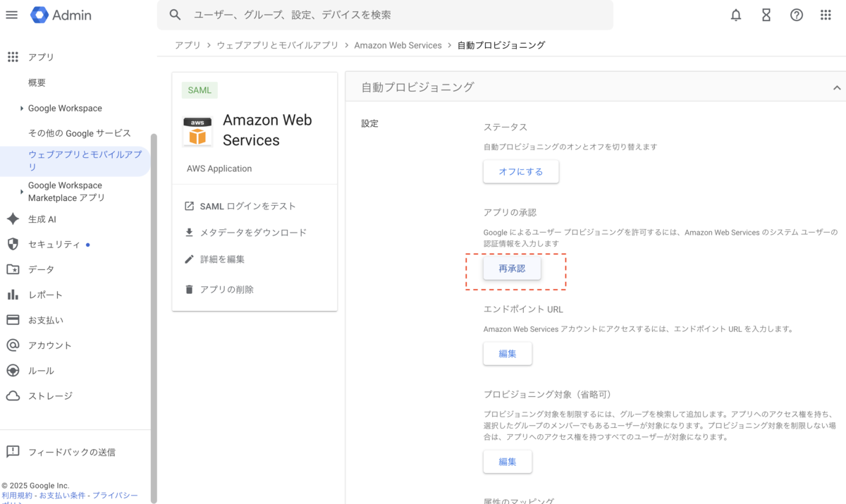The image size is (846, 504).
Task: Click the データ folder icon
Action: point(13,269)
